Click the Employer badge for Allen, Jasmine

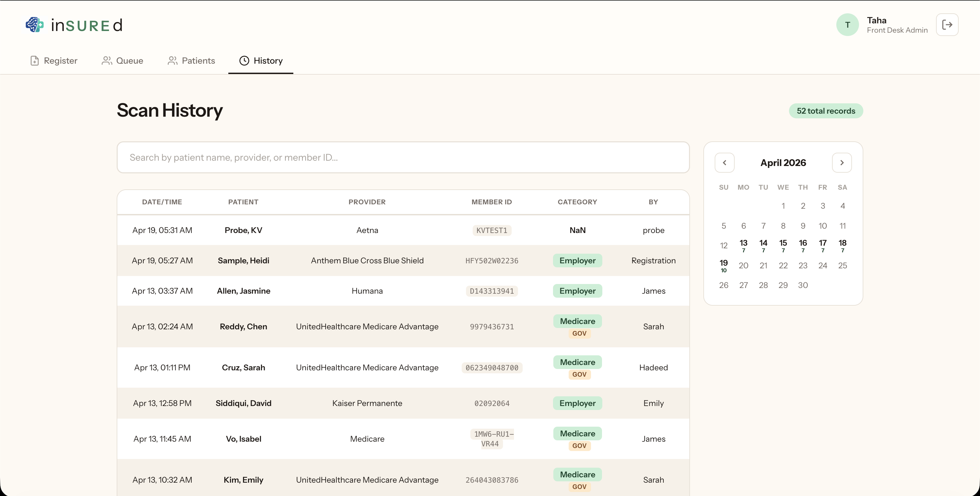(x=577, y=291)
